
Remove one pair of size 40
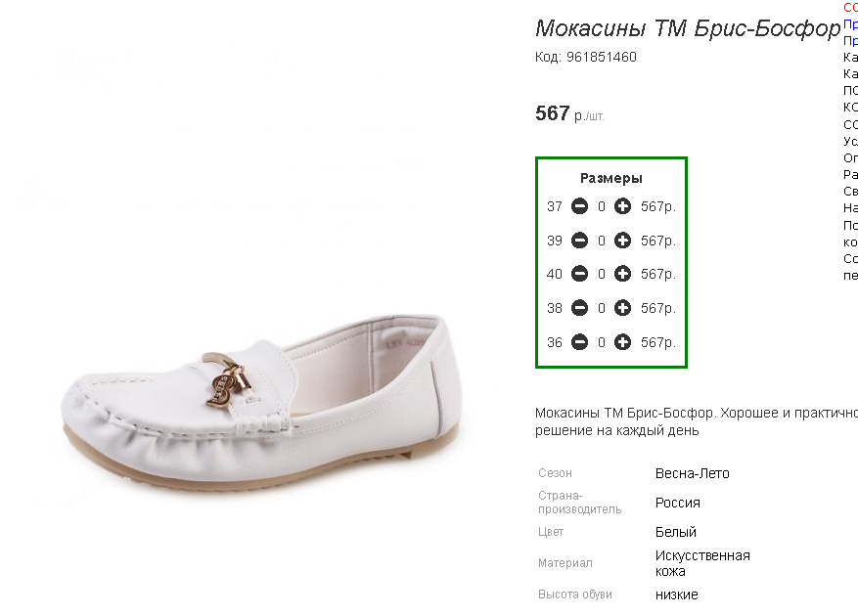tap(579, 274)
